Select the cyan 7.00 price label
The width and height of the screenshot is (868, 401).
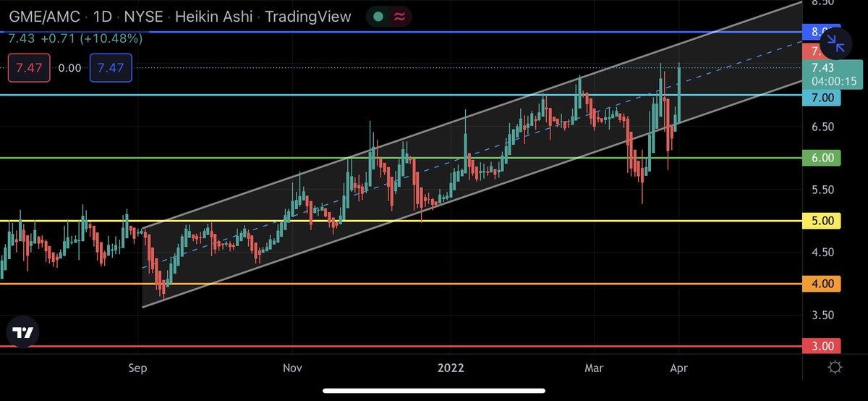tap(822, 97)
